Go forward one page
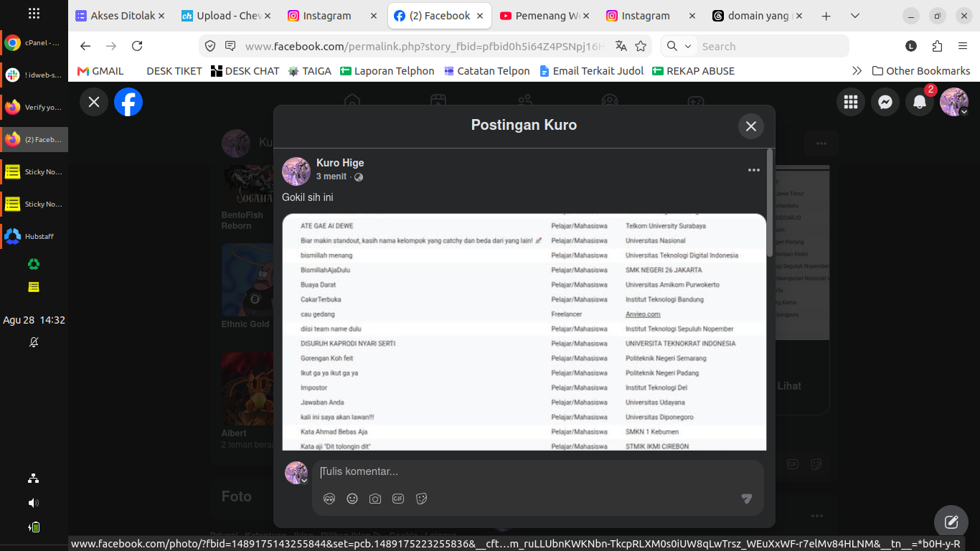This screenshot has height=551, width=980. tap(111, 46)
